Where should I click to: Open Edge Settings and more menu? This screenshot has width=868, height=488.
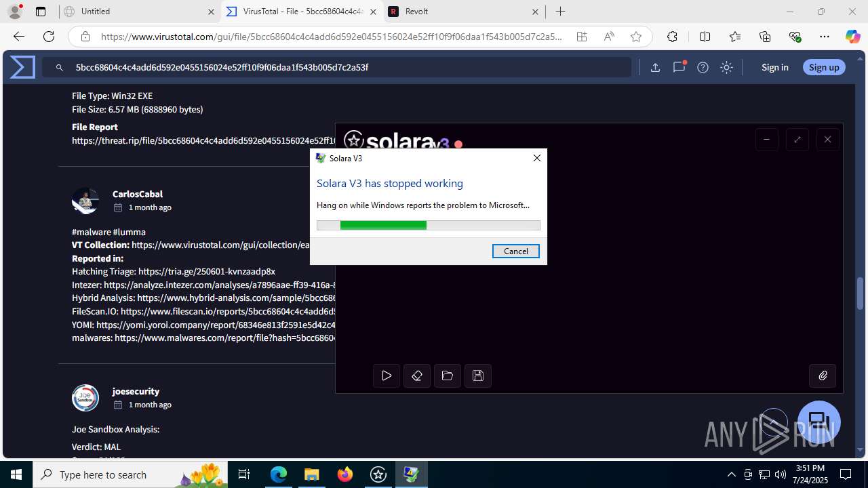[825, 37]
